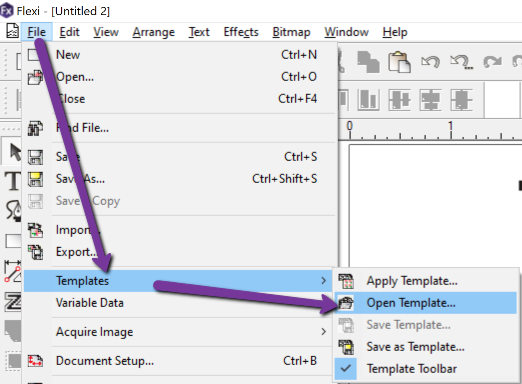Click the align bottom toolbar icon
Screen dimensions: 522x384
coord(368,99)
